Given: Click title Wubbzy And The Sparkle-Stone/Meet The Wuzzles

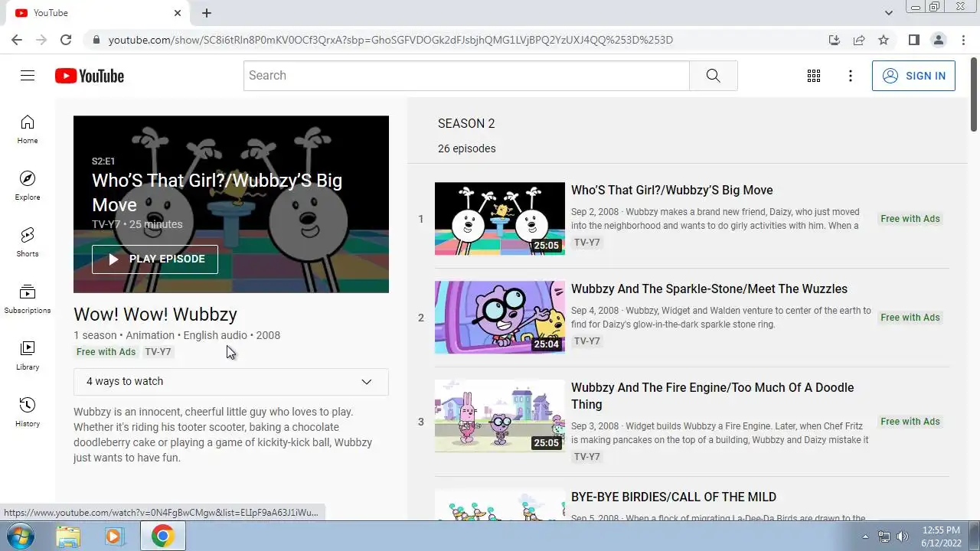Looking at the screenshot, I should click(709, 289).
